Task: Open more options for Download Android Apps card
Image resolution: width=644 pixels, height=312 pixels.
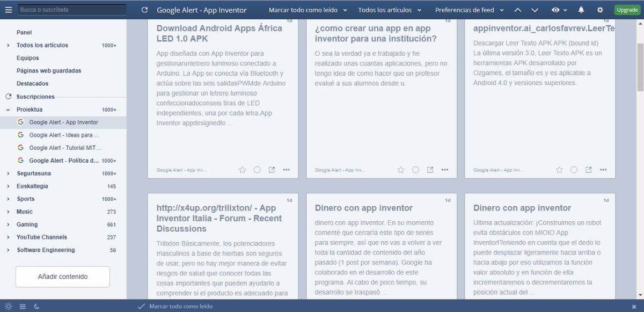Action: point(287,170)
